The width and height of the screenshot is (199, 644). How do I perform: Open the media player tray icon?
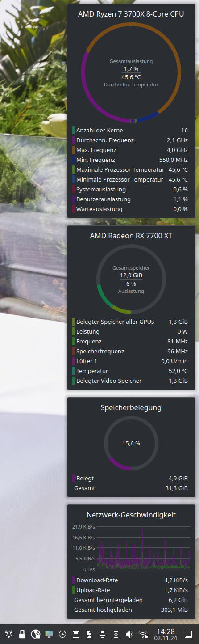tap(62, 634)
